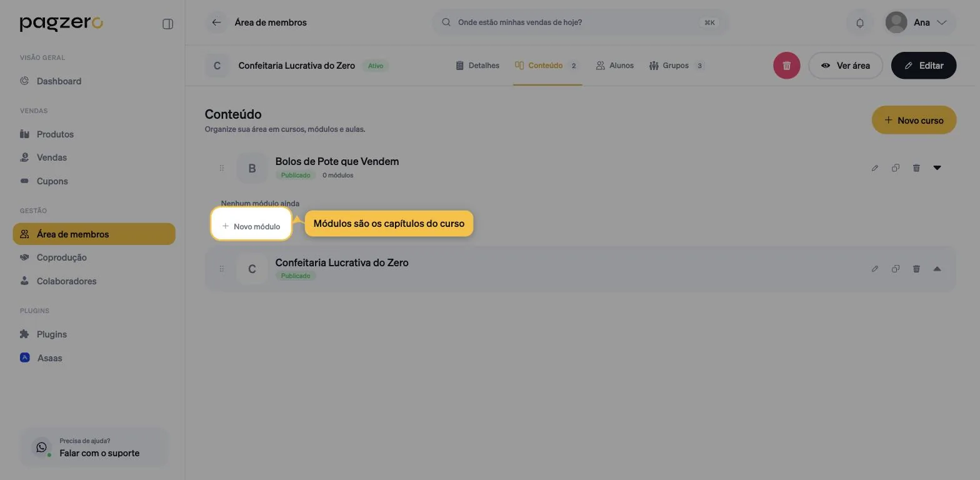Viewport: 980px width, 480px height.
Task: Edit the Bolos de Pote course pencil icon
Action: [875, 168]
